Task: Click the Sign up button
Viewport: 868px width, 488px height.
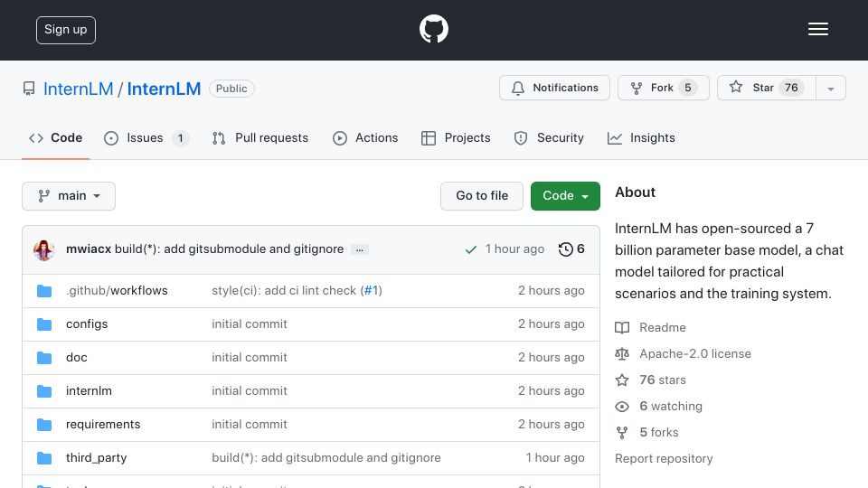Action: click(66, 30)
